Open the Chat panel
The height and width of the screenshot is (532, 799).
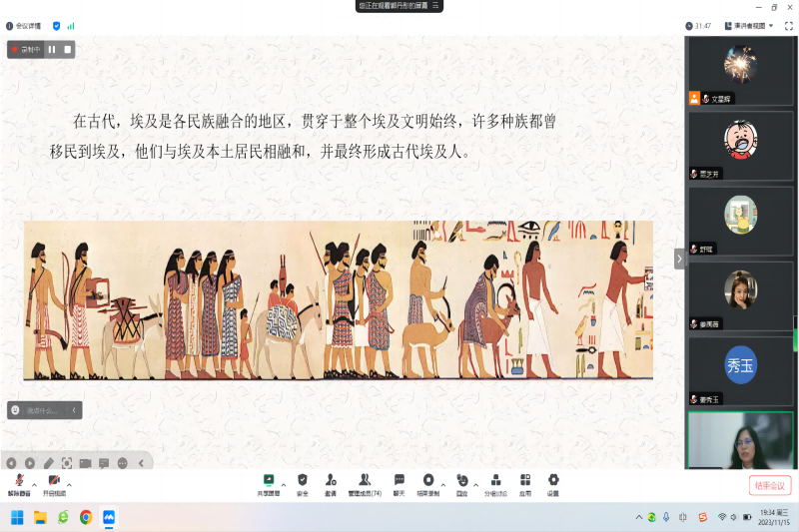399,485
